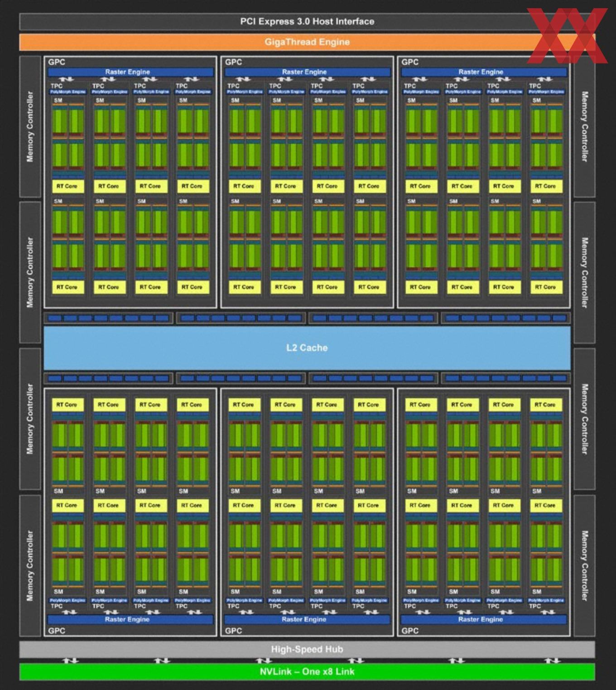The width and height of the screenshot is (616, 690).
Task: Click the green NVLink – One x8 Link bar
Action: (x=307, y=671)
